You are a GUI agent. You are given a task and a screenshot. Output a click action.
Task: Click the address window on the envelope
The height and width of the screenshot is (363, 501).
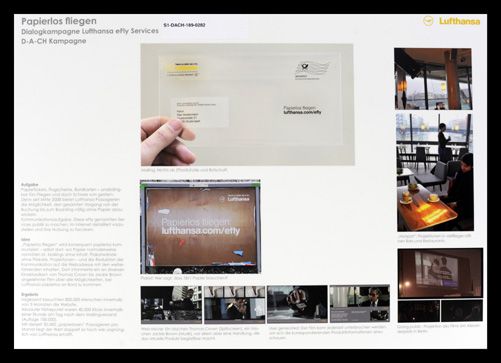199,112
